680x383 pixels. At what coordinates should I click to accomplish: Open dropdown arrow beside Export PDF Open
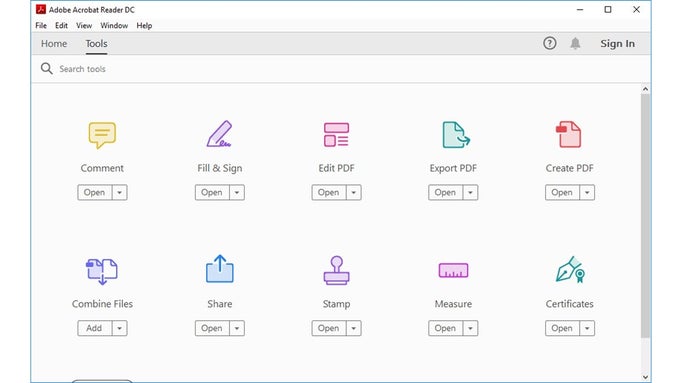(471, 193)
